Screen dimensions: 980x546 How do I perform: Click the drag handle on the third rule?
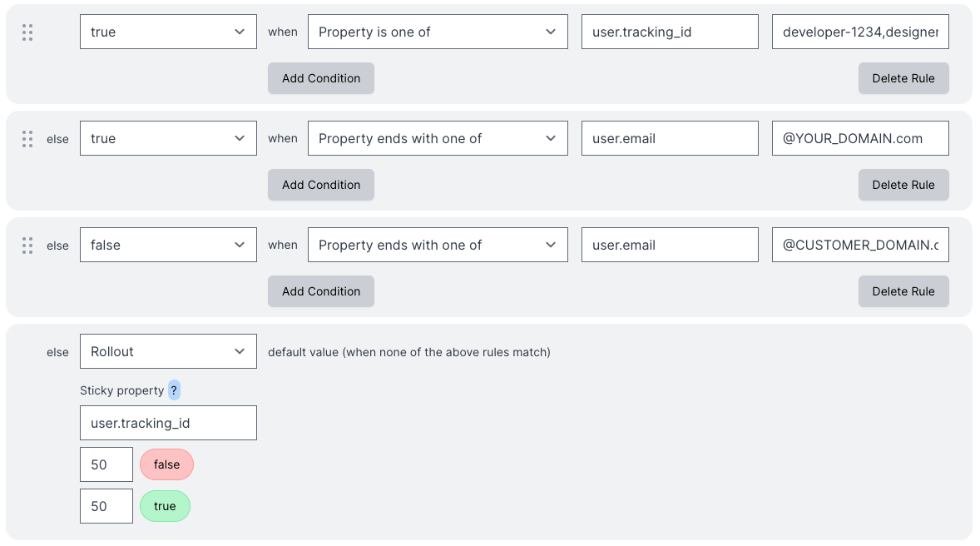[x=27, y=245]
